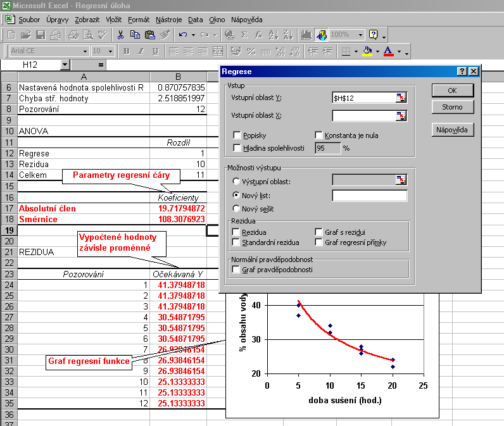Tick Hladina spolehlivosti checkbox

[237, 147]
